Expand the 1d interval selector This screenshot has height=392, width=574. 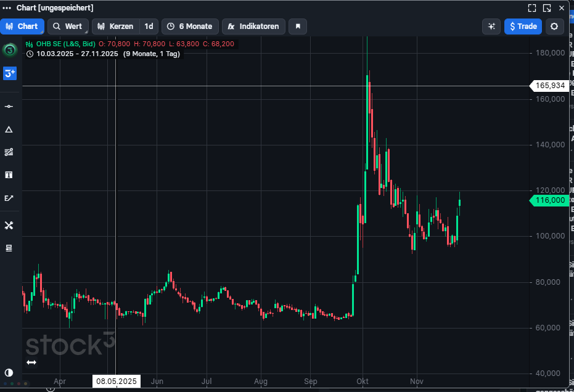coord(149,27)
